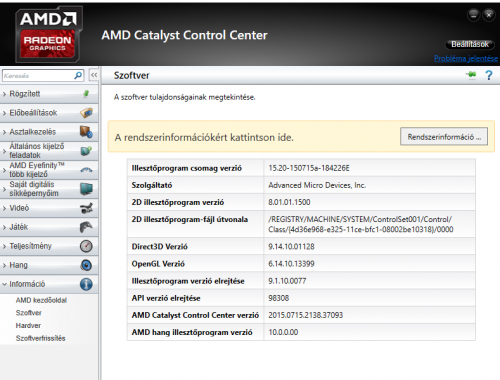This screenshot has width=500, height=380.
Task: Click the Hang speaker icon
Action: point(86,265)
